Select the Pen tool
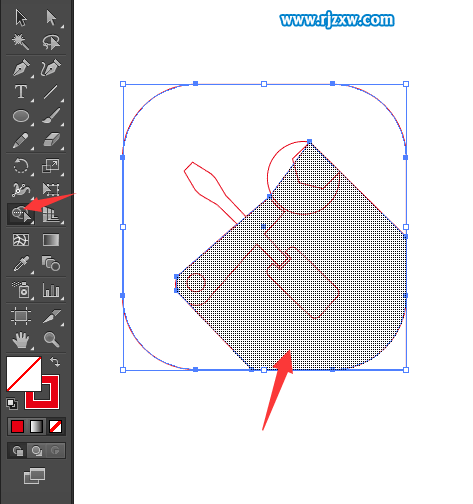The image size is (473, 504). click(21, 68)
